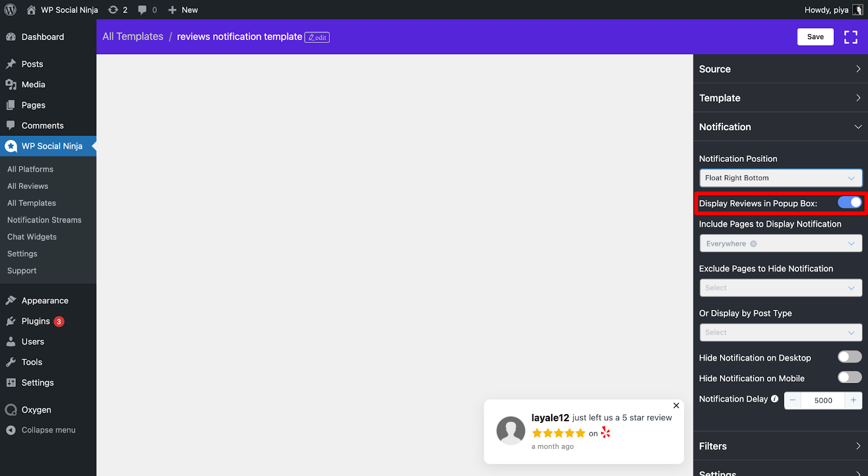The image size is (868, 476).
Task: Click 'reviews notification template' title text
Action: pos(239,36)
